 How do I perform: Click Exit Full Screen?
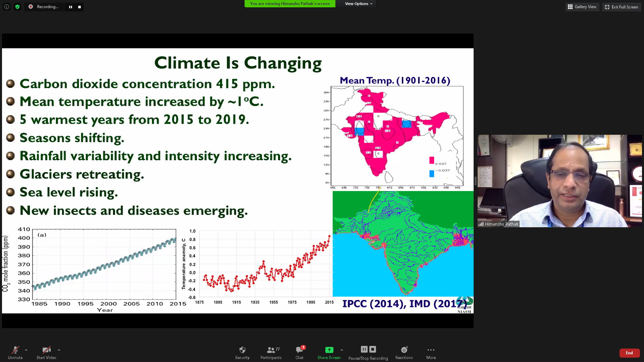pos(622,7)
